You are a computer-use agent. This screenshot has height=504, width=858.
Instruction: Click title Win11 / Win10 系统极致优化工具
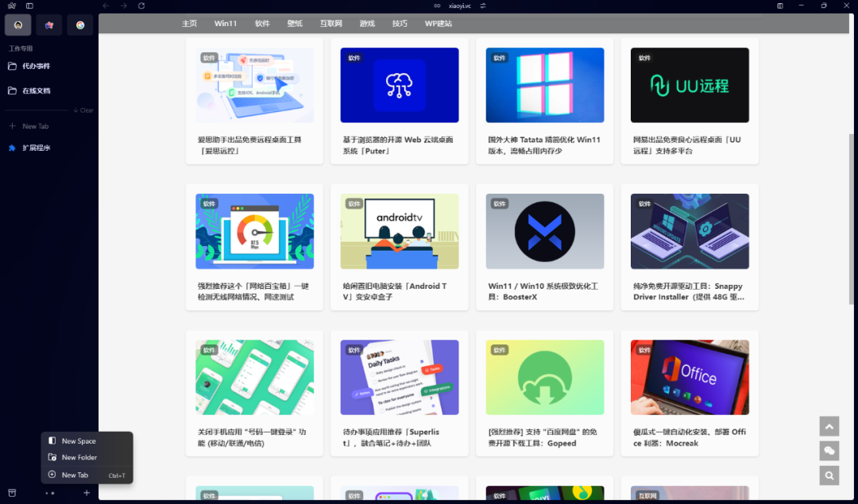[543, 292]
